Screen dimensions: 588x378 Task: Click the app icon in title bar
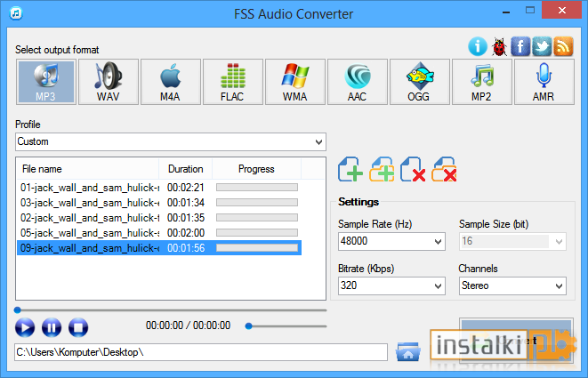(x=16, y=14)
